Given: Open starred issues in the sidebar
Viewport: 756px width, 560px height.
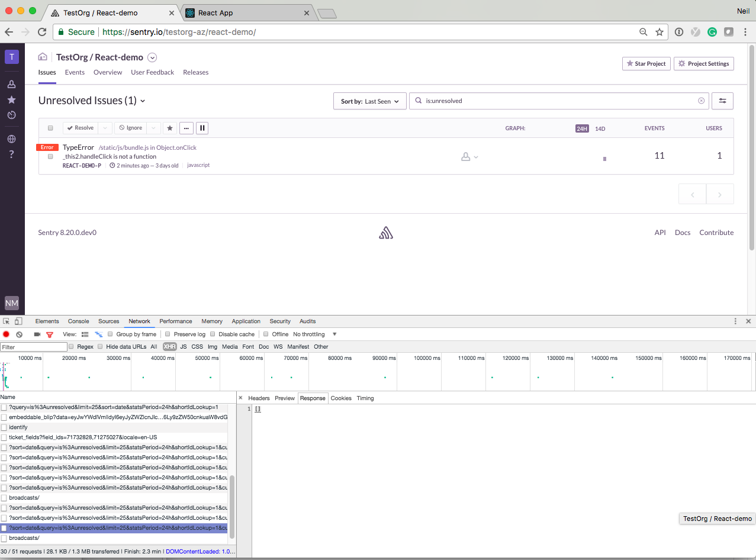Looking at the screenshot, I should 11,99.
